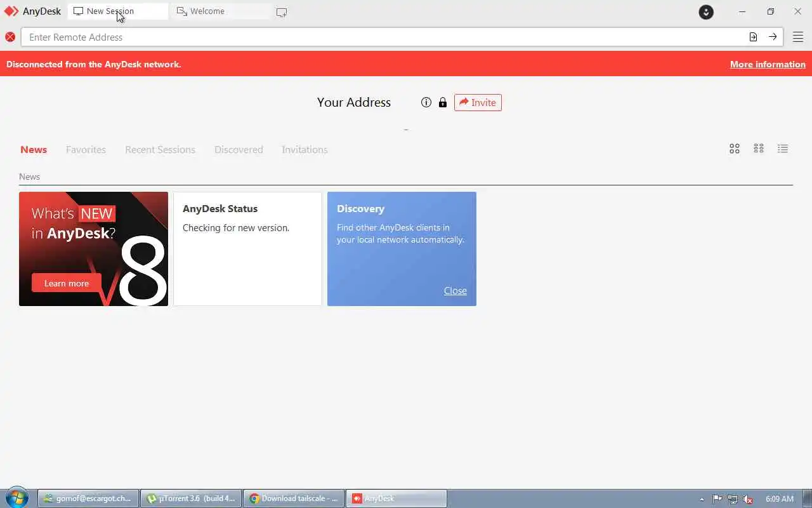Viewport: 812px width, 508px height.
Task: Click the Your Address label
Action: (x=354, y=102)
